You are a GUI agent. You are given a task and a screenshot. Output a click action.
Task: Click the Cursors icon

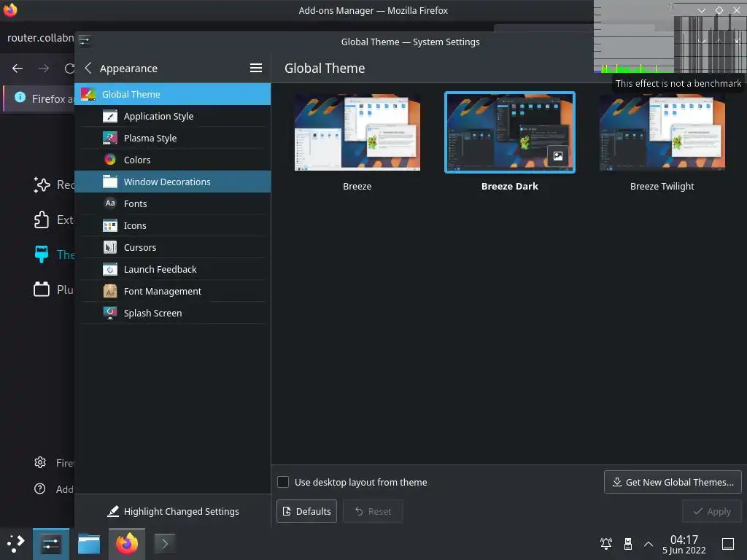[110, 248]
